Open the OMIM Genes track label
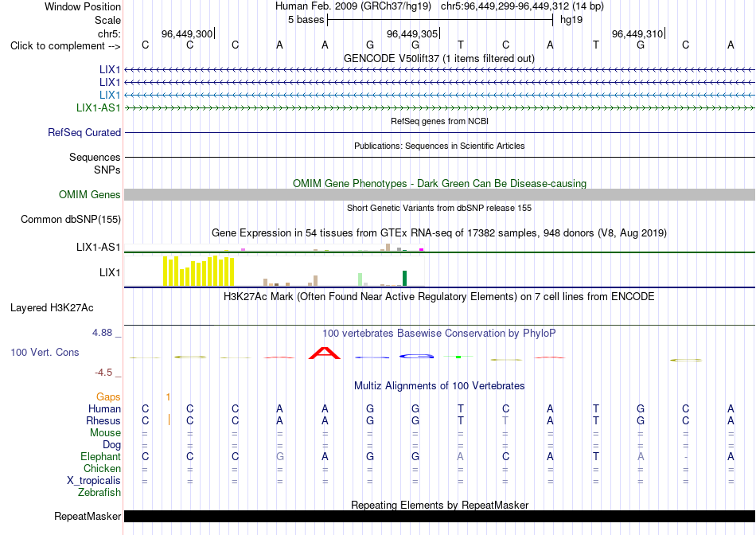Viewport: 756px width, 535px height. (x=89, y=194)
